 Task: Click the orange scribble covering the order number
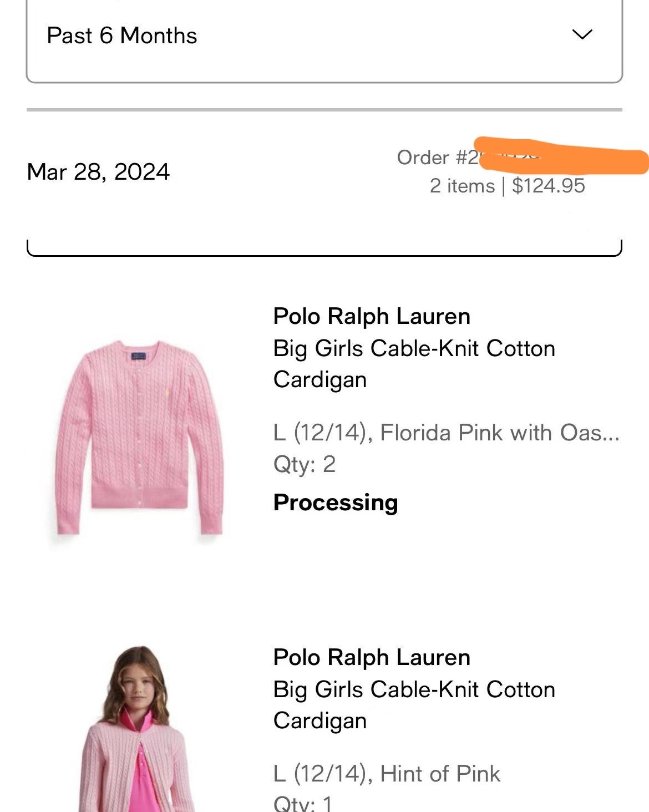point(563,156)
